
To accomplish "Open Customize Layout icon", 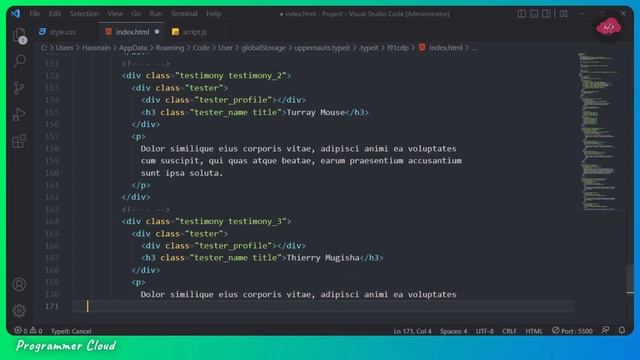I will point(564,13).
